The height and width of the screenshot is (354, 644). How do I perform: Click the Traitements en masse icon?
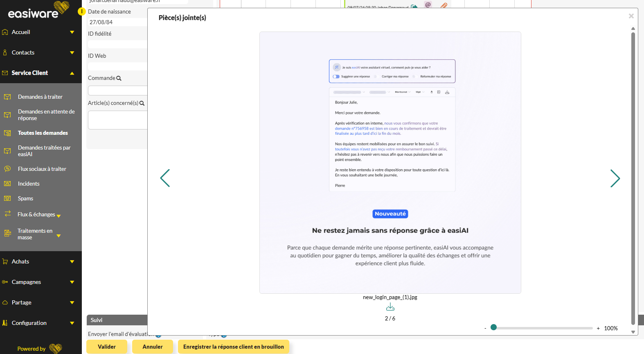7,233
